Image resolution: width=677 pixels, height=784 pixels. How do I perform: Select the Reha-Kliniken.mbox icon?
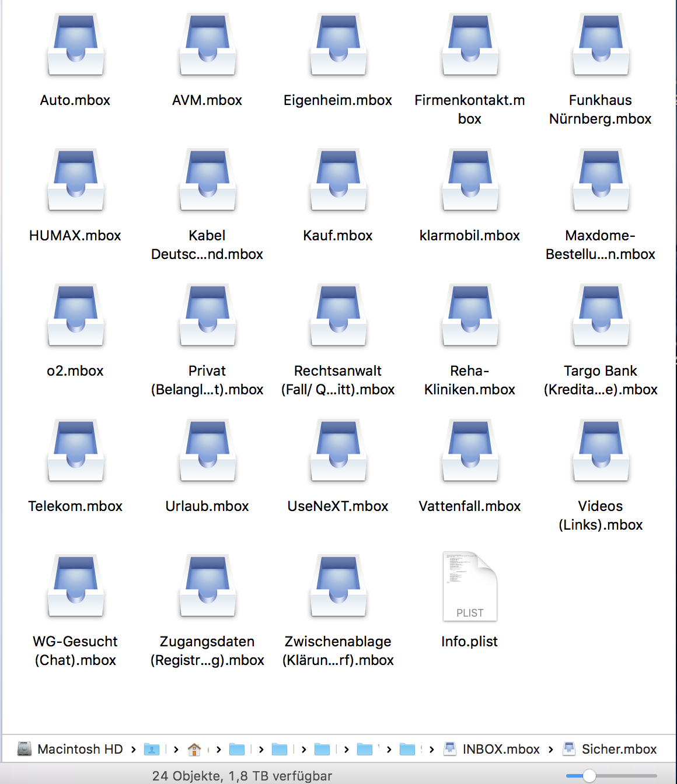pyautogui.click(x=470, y=316)
